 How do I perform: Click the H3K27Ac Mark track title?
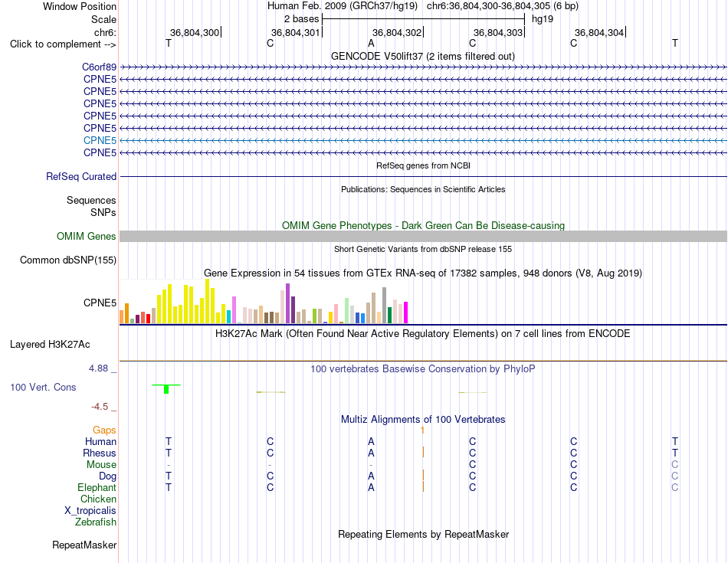point(423,334)
